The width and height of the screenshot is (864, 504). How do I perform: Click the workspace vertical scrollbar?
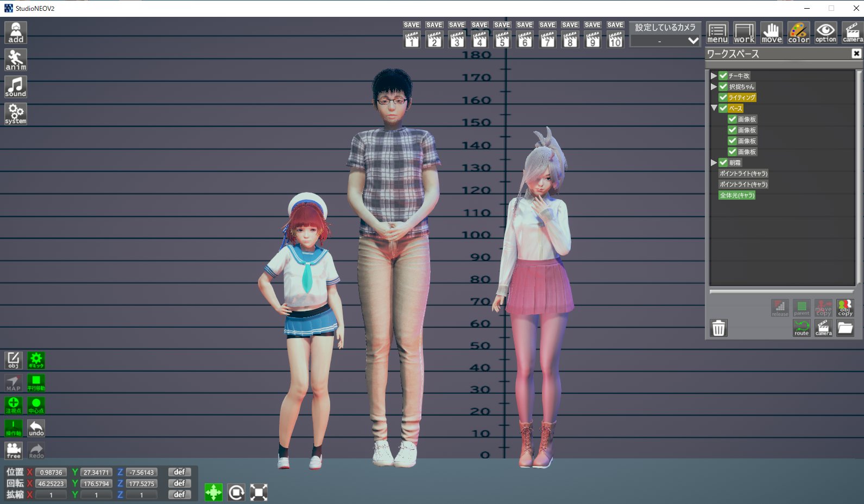[x=859, y=178]
